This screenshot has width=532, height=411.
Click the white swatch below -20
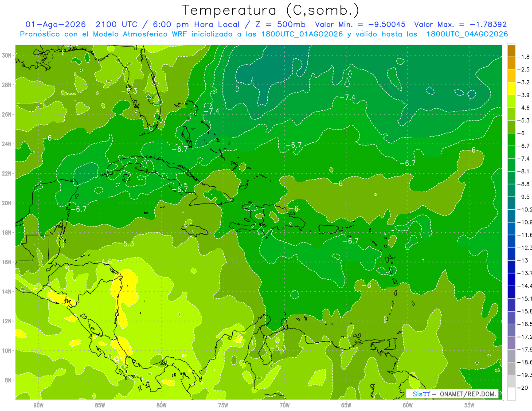[511, 394]
